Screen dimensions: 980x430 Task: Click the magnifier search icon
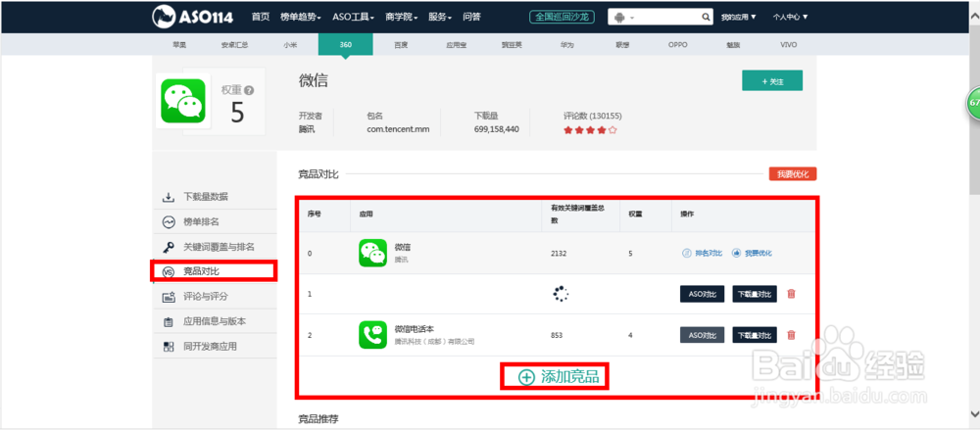706,18
